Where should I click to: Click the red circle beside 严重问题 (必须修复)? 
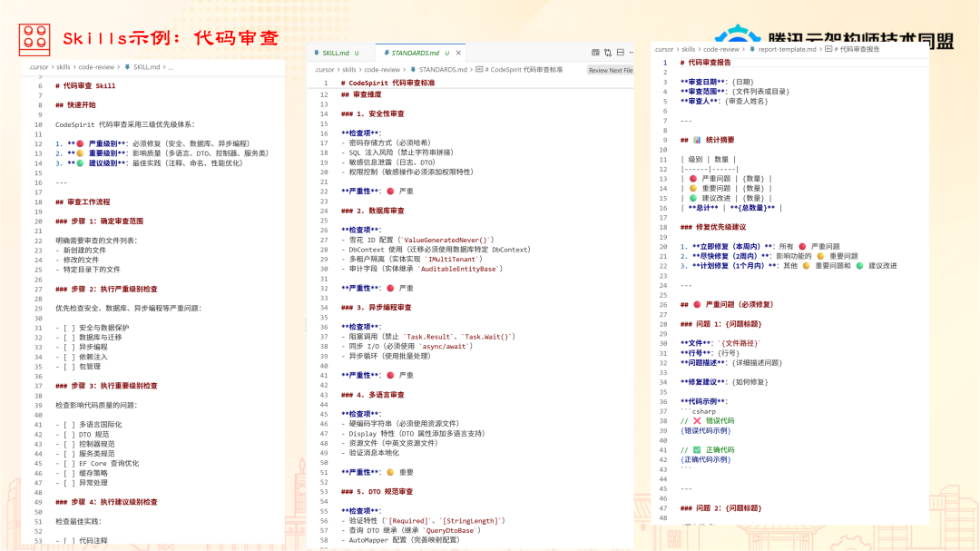pos(697,305)
